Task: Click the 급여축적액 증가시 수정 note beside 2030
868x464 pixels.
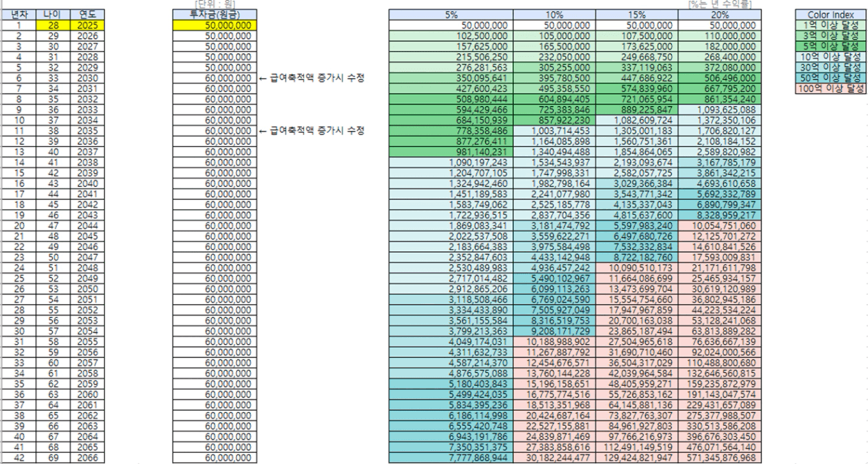Action: point(312,78)
